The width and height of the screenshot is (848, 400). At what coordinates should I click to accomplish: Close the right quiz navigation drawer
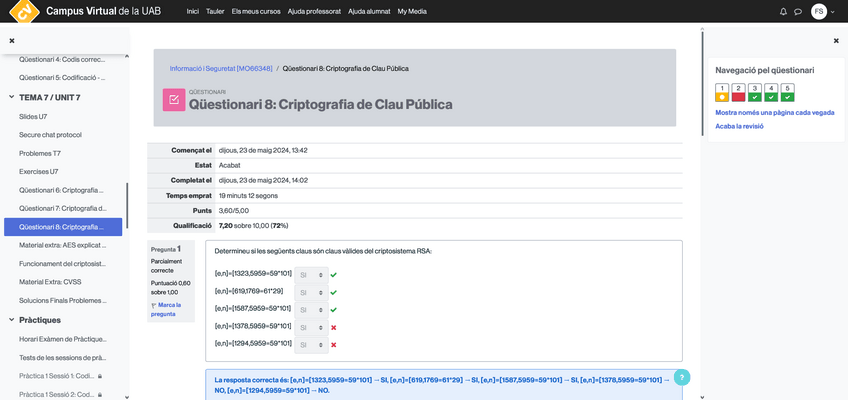[x=836, y=41]
